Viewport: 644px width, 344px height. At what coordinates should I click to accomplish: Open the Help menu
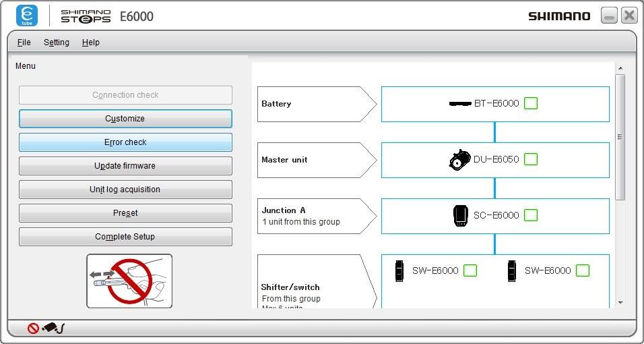coord(90,42)
